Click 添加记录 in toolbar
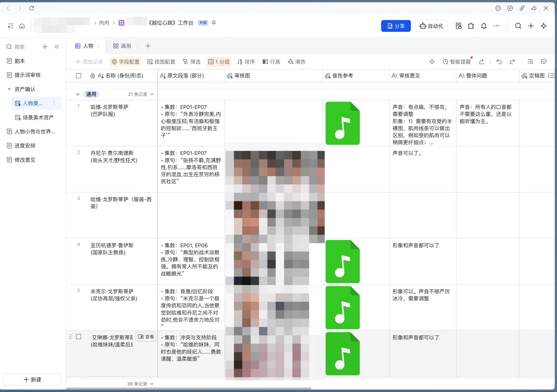Screen dimensions: 557x392 tap(89, 62)
